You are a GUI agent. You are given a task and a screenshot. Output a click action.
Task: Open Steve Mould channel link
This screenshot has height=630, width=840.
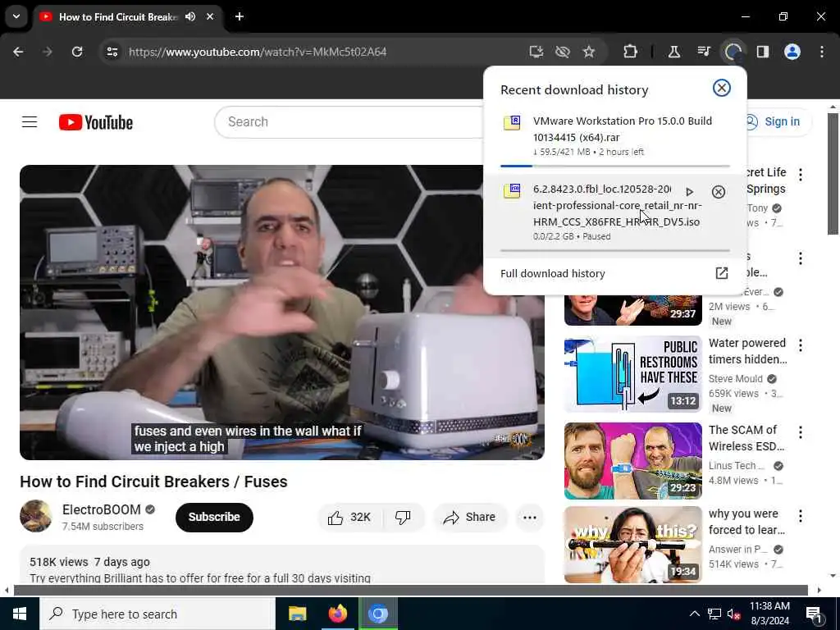click(x=736, y=379)
